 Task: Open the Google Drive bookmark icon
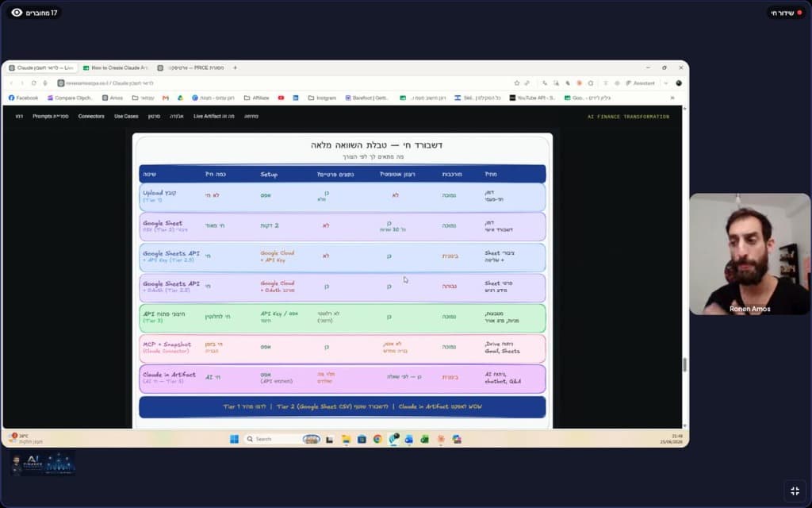pyautogui.click(x=180, y=98)
